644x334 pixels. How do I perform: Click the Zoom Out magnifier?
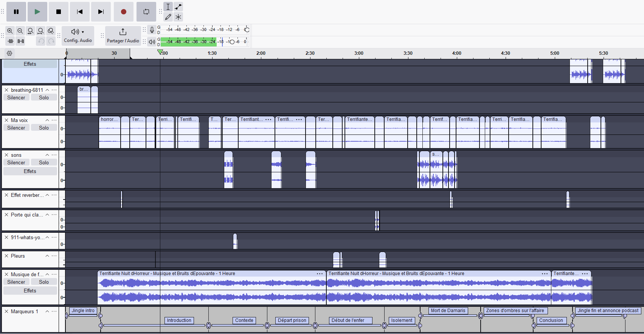click(x=20, y=31)
